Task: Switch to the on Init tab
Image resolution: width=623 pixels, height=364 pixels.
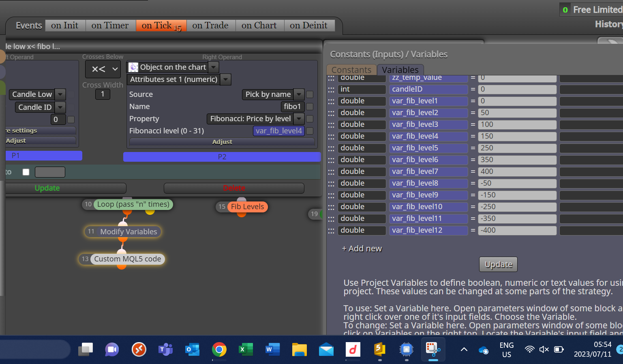Action: coord(65,26)
